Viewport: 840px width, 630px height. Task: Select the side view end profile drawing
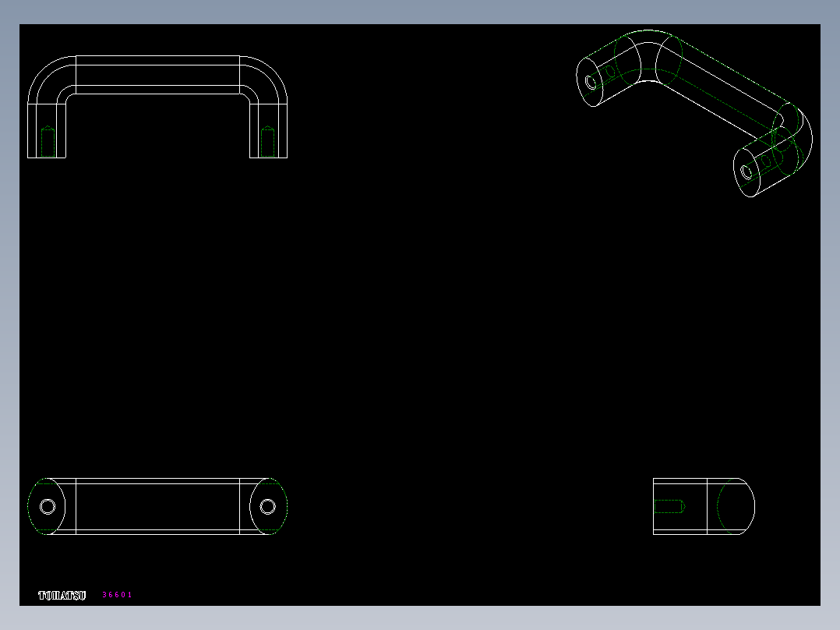(x=704, y=506)
